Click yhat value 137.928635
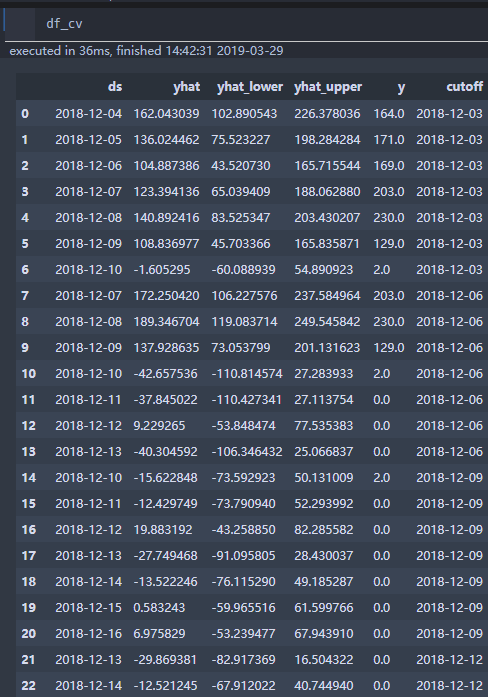488x697 pixels. [166, 348]
